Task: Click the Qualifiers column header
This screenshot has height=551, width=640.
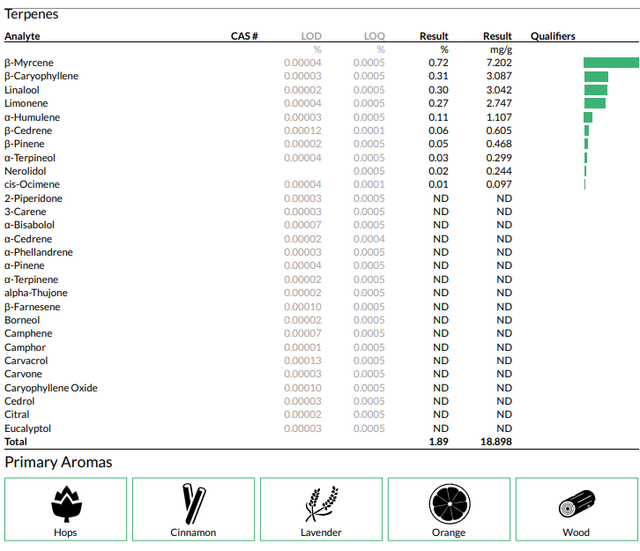Action: [553, 36]
